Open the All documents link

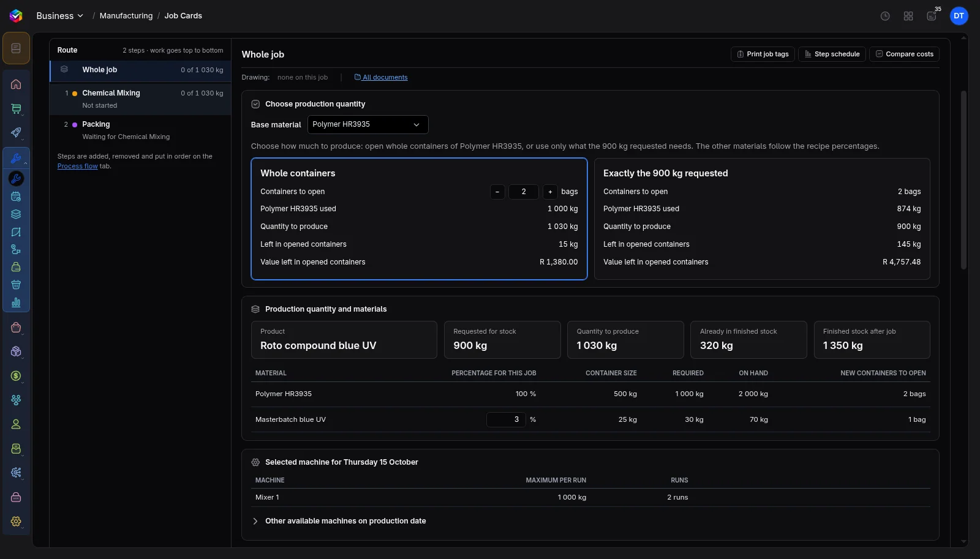coord(381,77)
